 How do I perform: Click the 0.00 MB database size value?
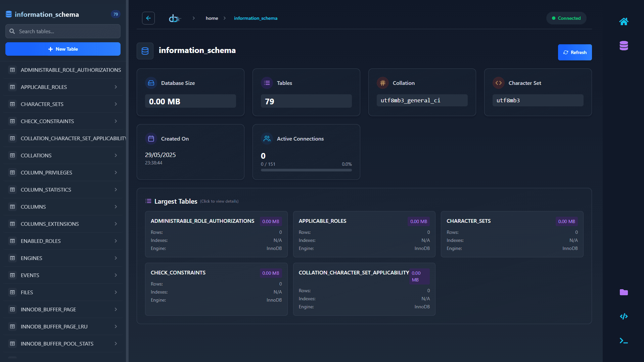point(190,101)
